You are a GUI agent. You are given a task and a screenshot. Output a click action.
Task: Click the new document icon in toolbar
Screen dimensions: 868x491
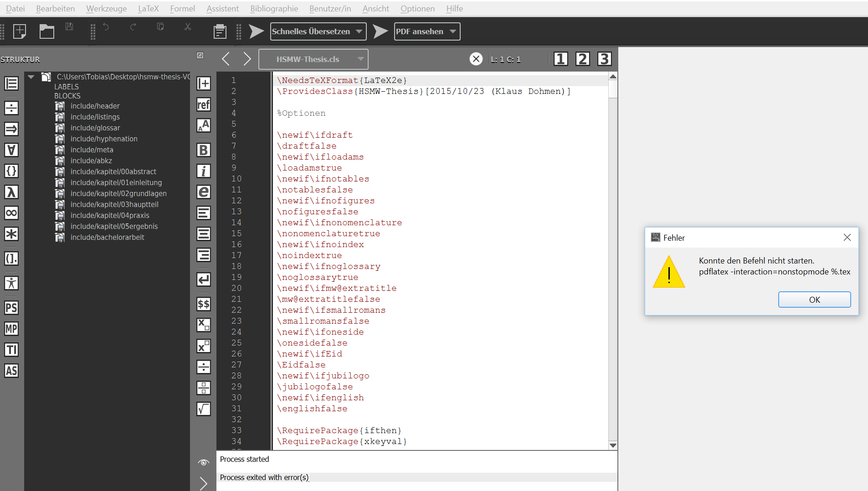(20, 31)
